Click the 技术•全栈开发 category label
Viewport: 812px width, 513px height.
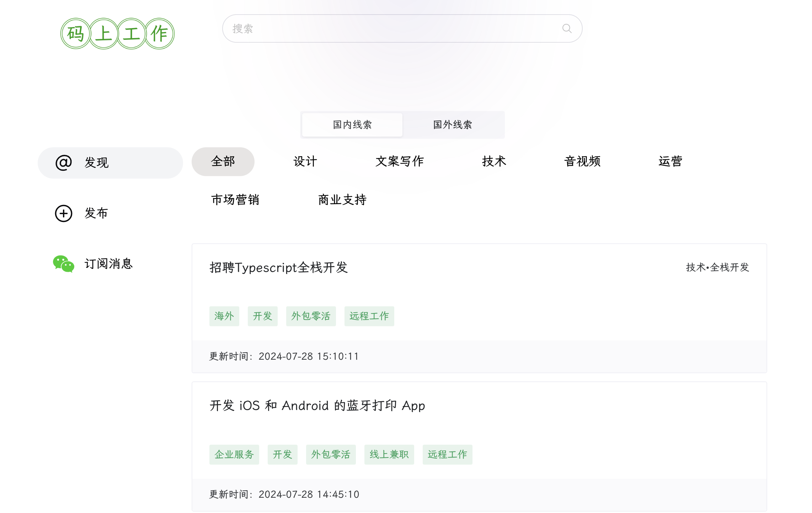pyautogui.click(x=717, y=268)
